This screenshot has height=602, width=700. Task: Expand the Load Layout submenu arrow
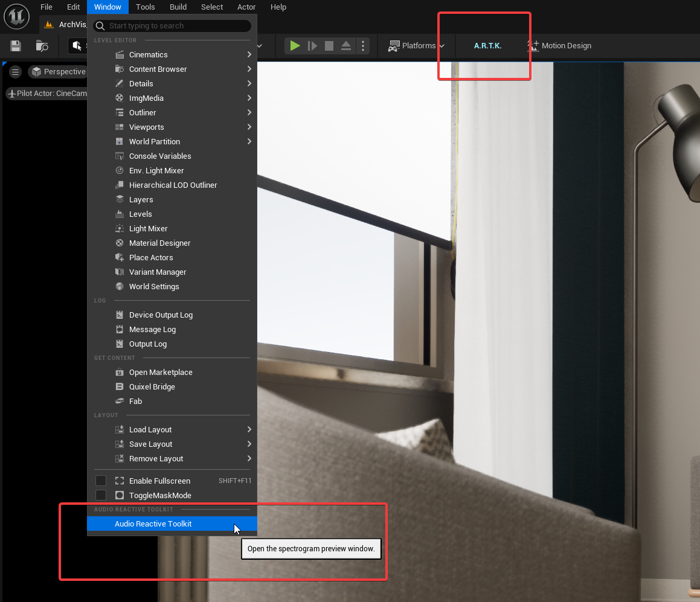point(249,430)
